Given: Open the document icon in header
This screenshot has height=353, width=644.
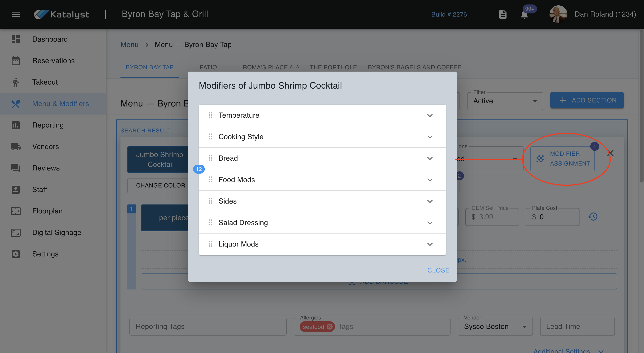Looking at the screenshot, I should pyautogui.click(x=502, y=14).
